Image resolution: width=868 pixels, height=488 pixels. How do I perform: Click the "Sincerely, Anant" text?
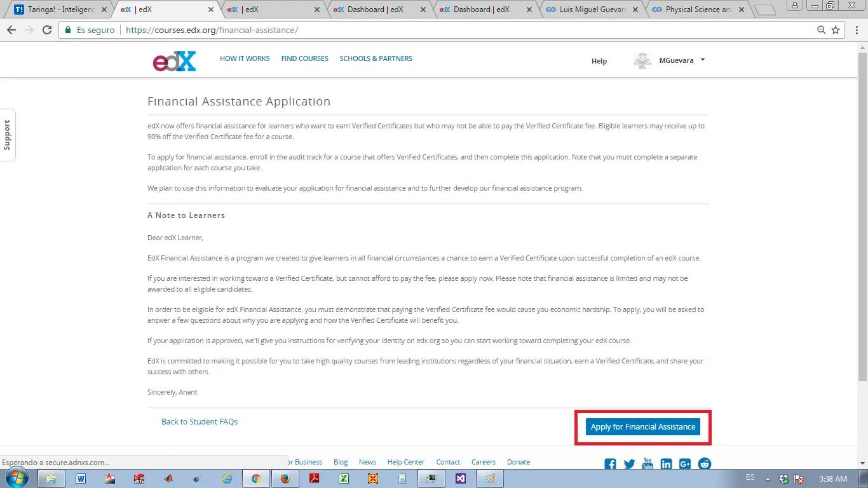click(x=172, y=392)
